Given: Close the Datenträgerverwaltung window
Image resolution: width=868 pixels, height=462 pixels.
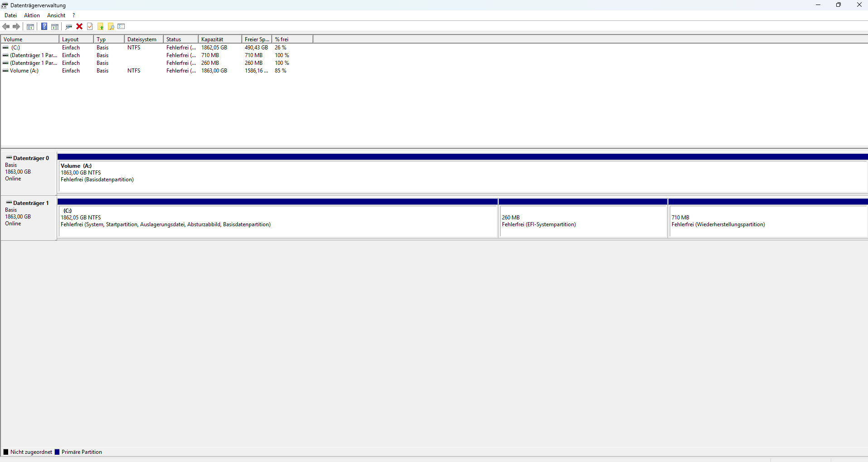Looking at the screenshot, I should tap(859, 5).
